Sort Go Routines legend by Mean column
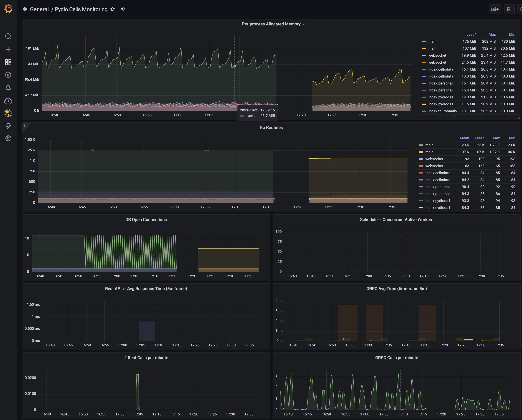 click(x=464, y=138)
